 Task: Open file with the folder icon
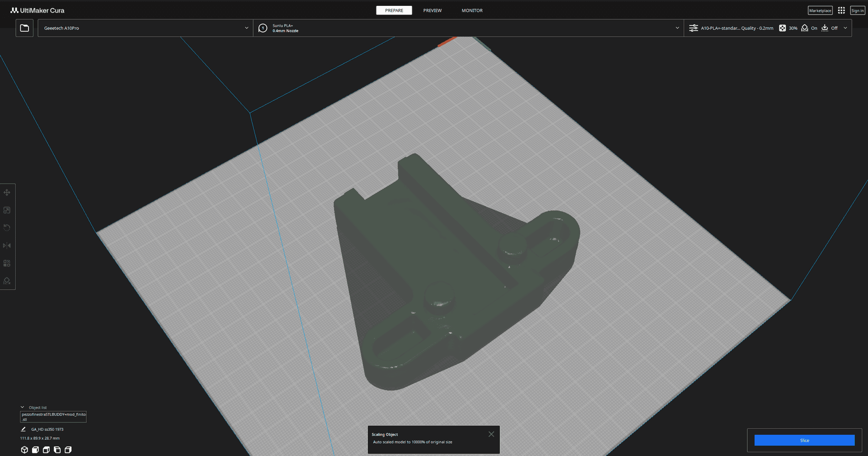(24, 28)
